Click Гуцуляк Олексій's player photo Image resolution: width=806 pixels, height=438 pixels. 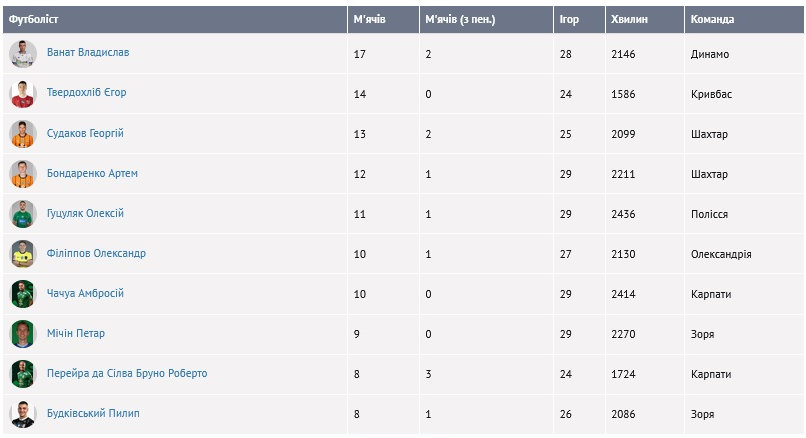point(22,214)
